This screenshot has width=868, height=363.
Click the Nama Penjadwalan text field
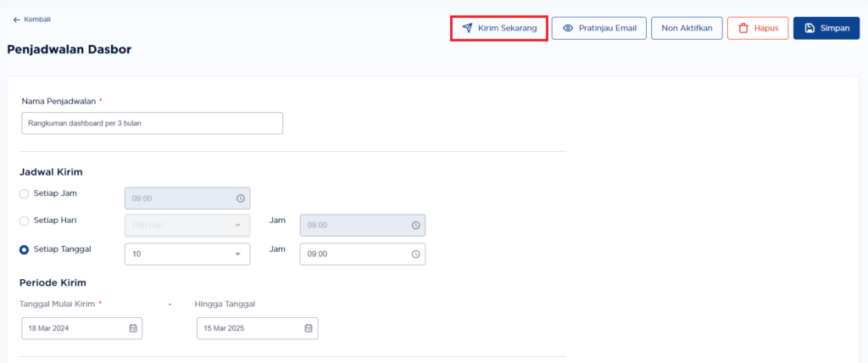[x=153, y=124]
